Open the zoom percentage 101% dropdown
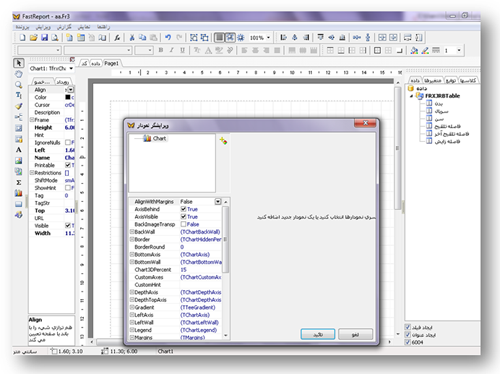Image resolution: width=500 pixels, height=374 pixels. (268, 38)
